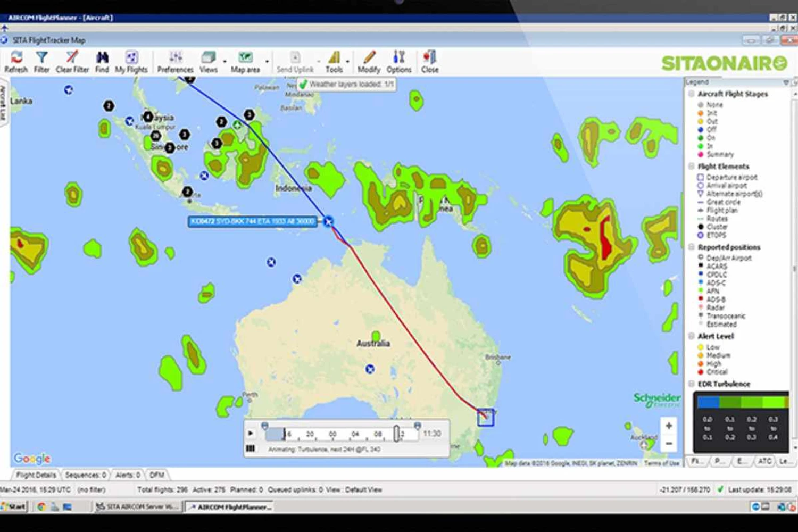Select the Sydney departure airport square marker

click(486, 418)
